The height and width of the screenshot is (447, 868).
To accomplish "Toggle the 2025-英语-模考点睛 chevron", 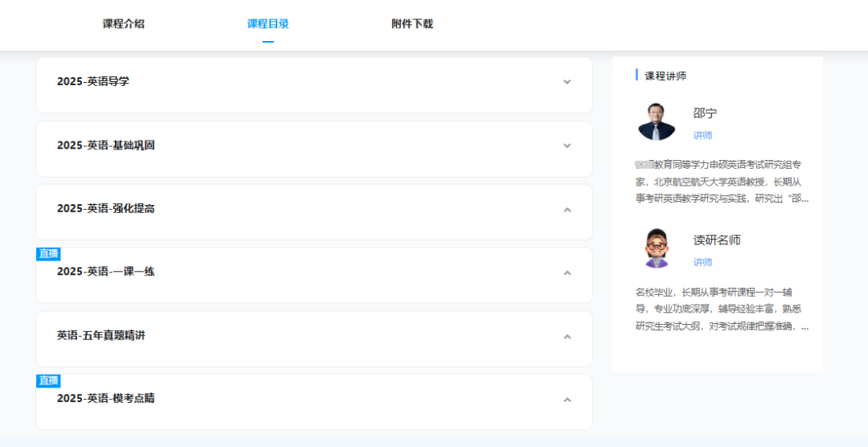I will pyautogui.click(x=567, y=400).
